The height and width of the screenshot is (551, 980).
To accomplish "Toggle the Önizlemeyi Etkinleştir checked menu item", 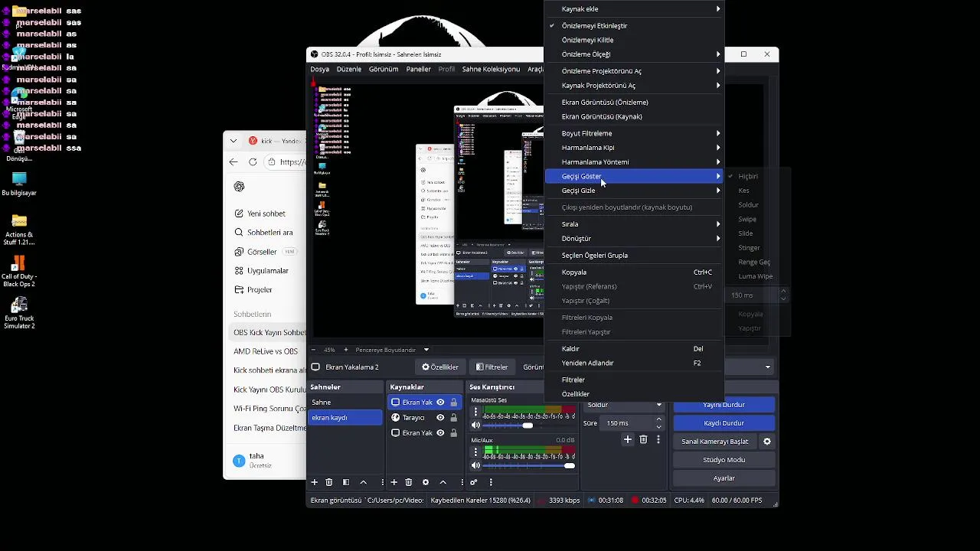I will pyautogui.click(x=634, y=25).
